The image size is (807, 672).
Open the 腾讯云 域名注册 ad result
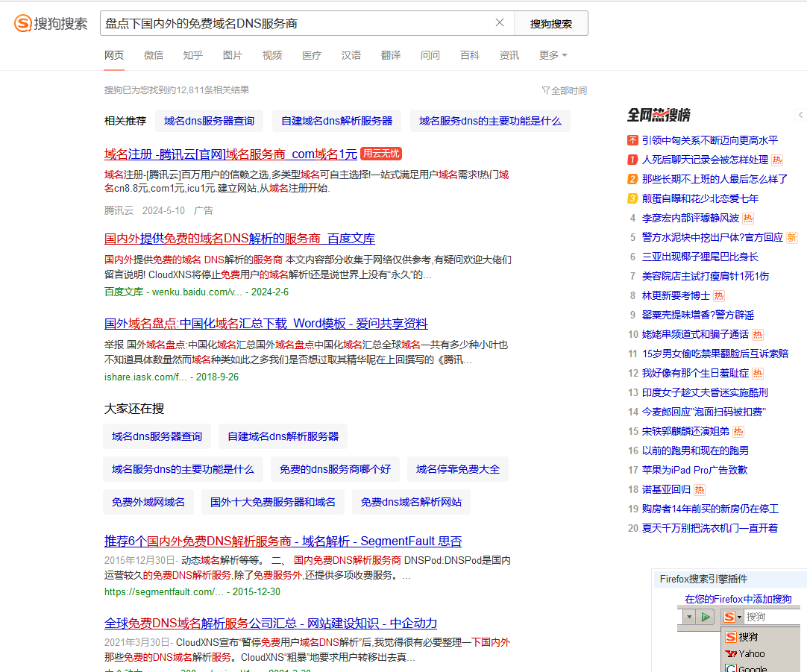click(x=230, y=154)
